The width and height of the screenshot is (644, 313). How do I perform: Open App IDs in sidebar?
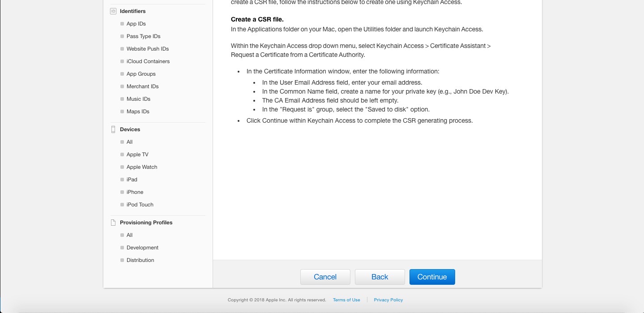tap(136, 24)
